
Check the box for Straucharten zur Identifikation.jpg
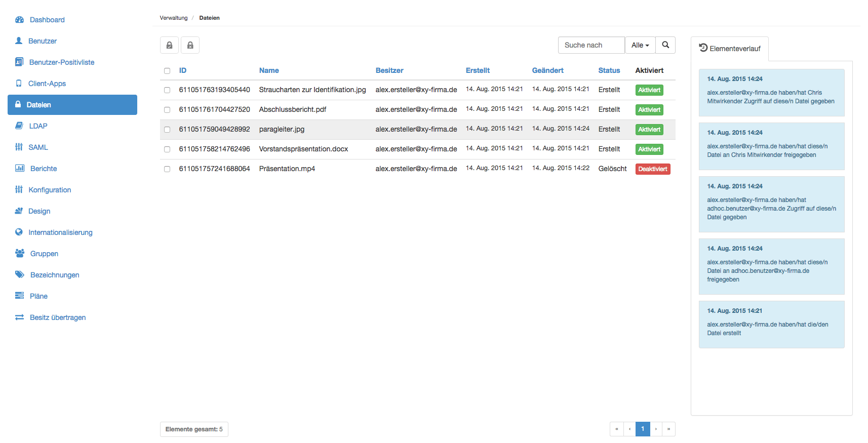[167, 90]
